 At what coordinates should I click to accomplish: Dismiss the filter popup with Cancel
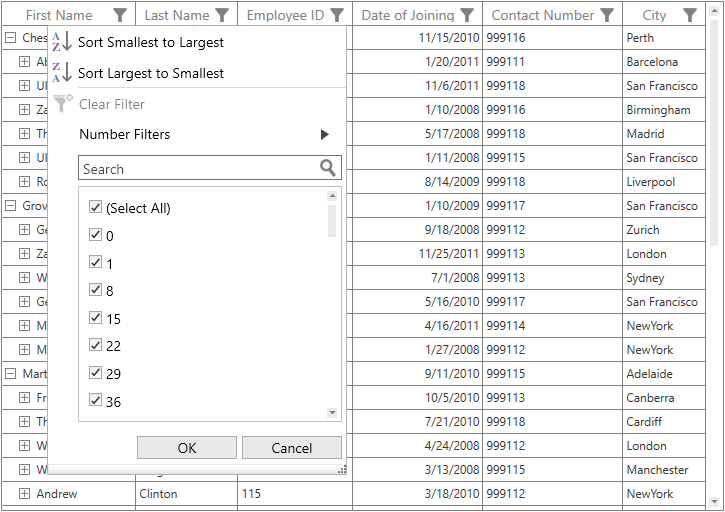point(292,448)
